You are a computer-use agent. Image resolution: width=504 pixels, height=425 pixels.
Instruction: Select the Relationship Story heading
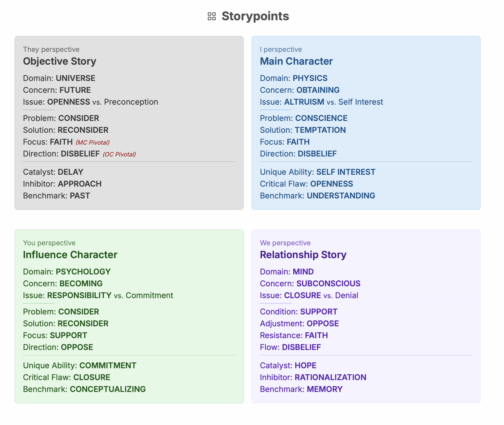click(303, 255)
